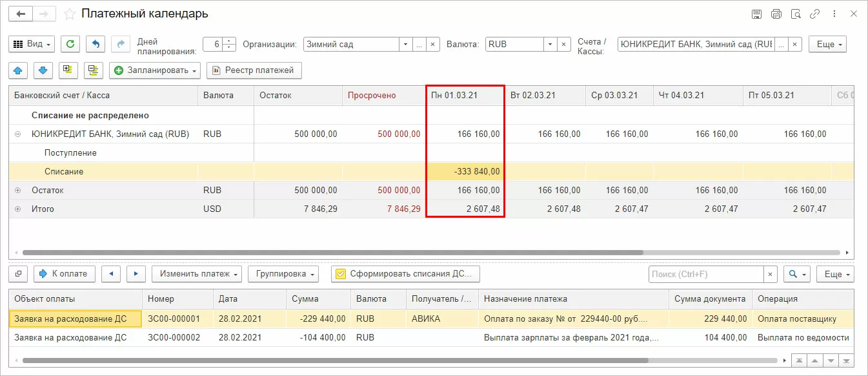This screenshot has width=868, height=376.
Task: Click the Просрочено column header
Action: (x=383, y=95)
